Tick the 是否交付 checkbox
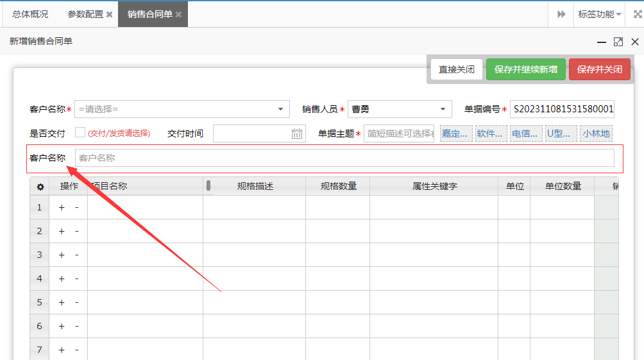 80,132
